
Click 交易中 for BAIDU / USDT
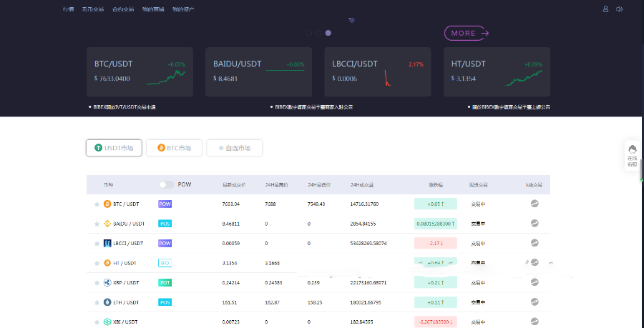click(x=478, y=224)
